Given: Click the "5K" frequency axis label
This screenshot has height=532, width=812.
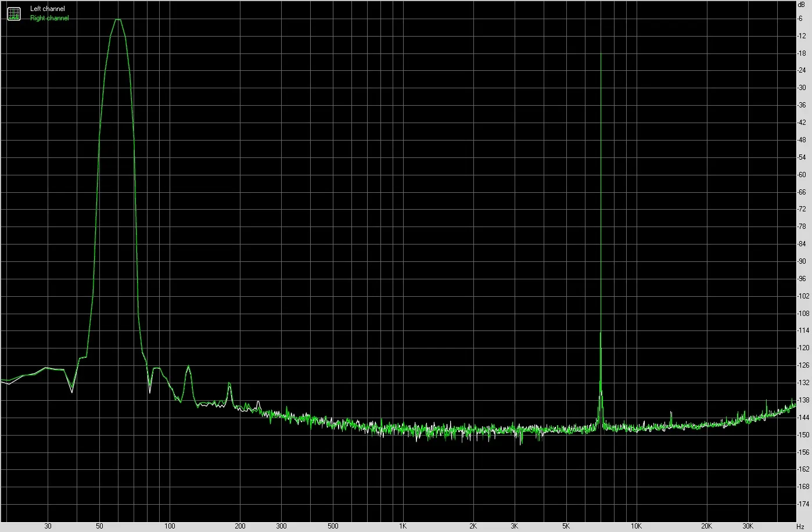Looking at the screenshot, I should pyautogui.click(x=566, y=526).
